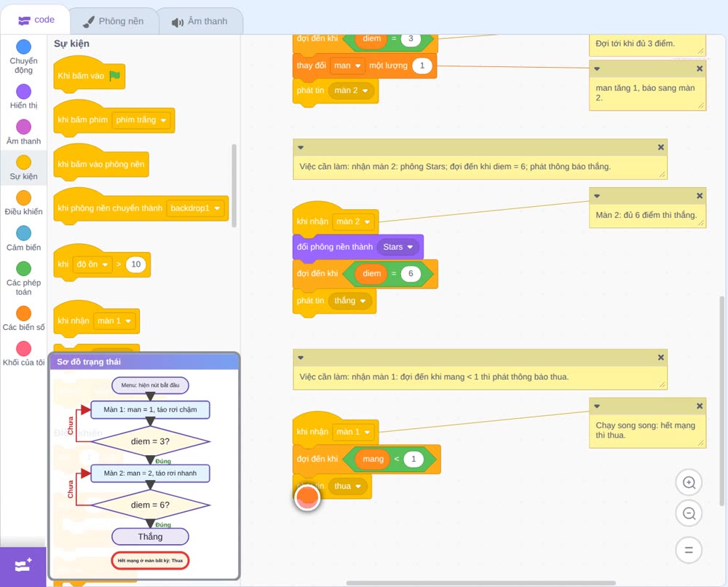Click the 'diem = 3?' diagram decision
The height and width of the screenshot is (587, 728).
click(150, 441)
